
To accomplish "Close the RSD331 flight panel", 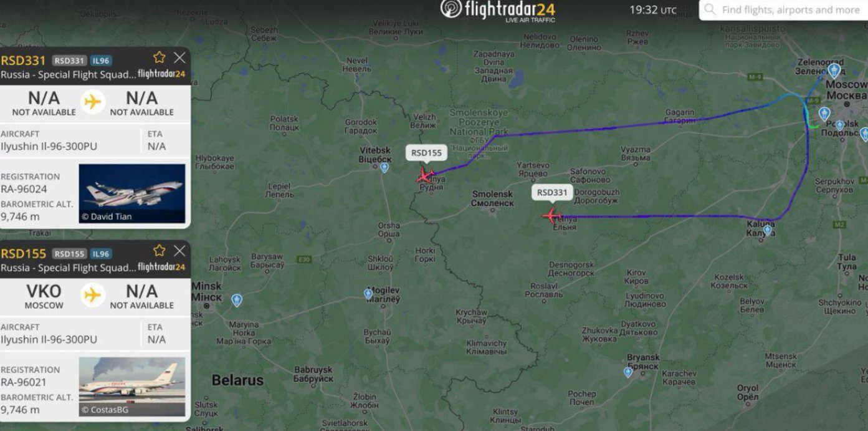I will 179,58.
